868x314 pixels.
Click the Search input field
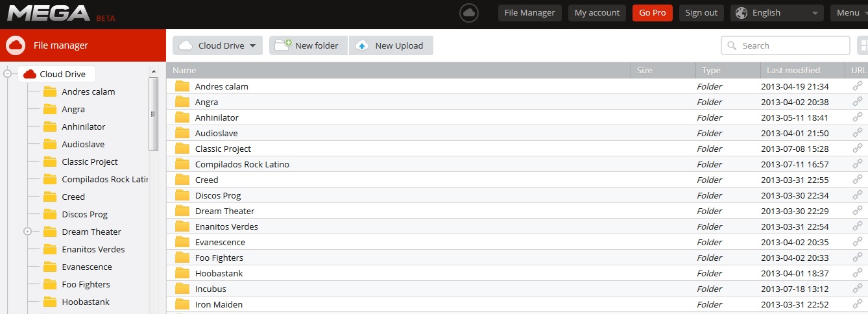(x=786, y=45)
